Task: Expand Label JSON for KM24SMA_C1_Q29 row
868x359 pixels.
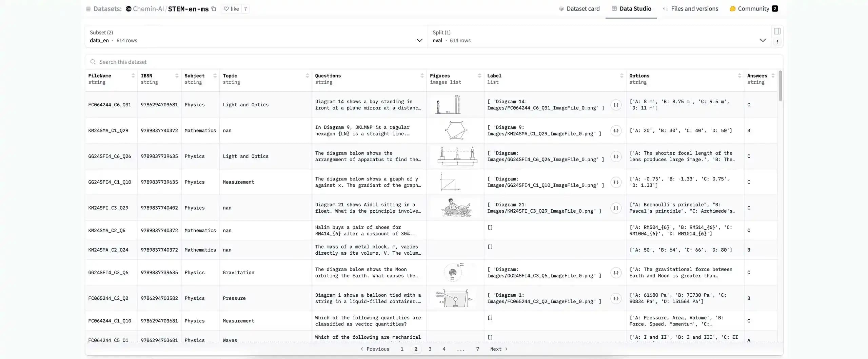Action: click(x=616, y=131)
